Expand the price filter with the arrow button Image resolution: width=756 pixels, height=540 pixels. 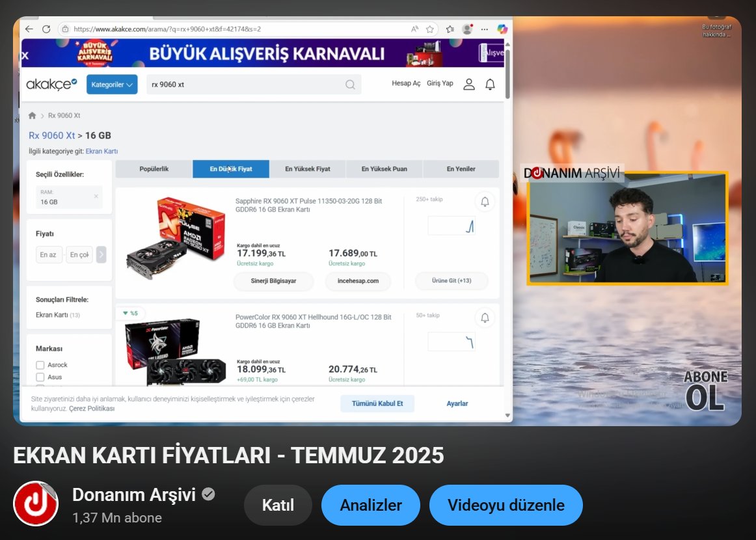(x=101, y=255)
